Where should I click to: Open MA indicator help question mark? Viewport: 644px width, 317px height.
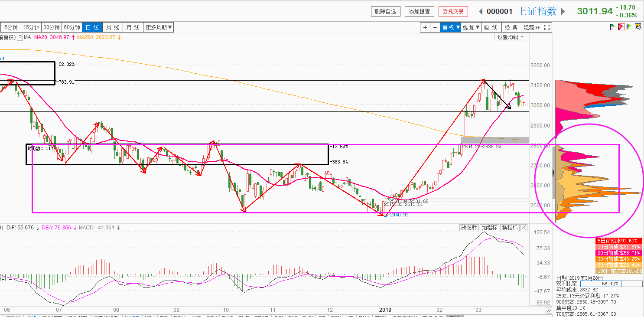coord(20,37)
